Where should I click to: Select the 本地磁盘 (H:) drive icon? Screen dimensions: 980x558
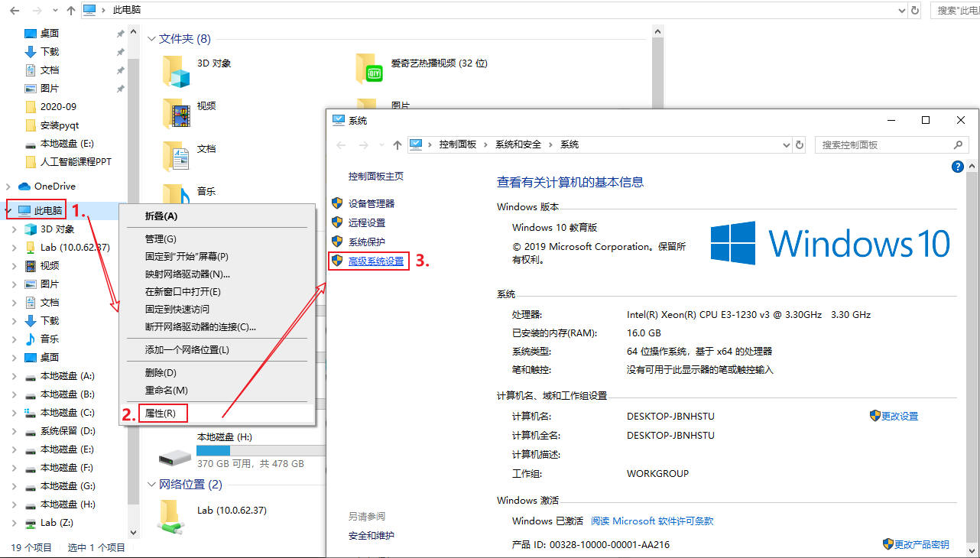(x=175, y=457)
